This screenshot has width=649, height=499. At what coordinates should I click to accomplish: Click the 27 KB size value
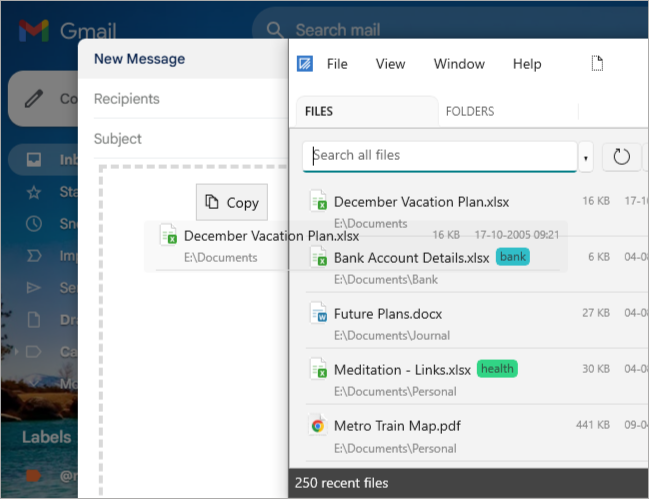tap(596, 313)
